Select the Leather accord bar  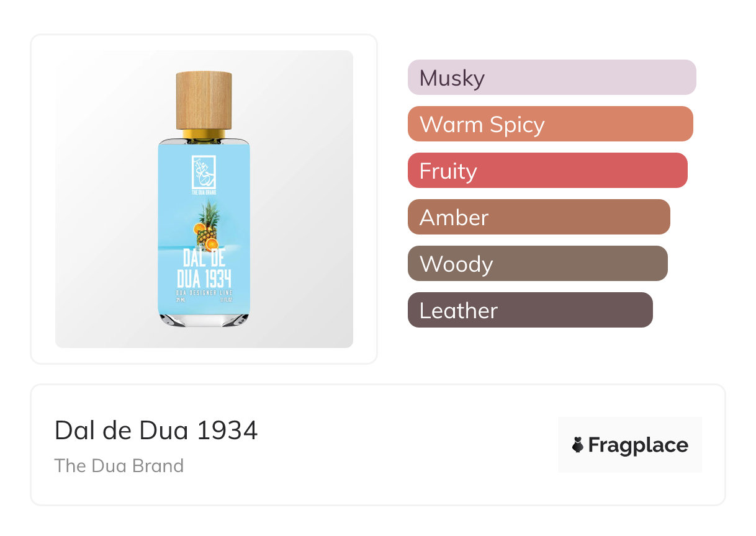[x=529, y=310]
